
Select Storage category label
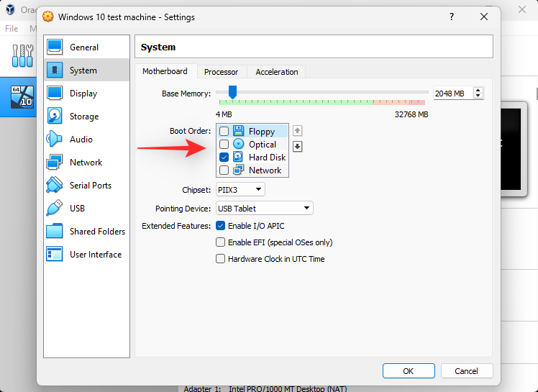point(84,117)
